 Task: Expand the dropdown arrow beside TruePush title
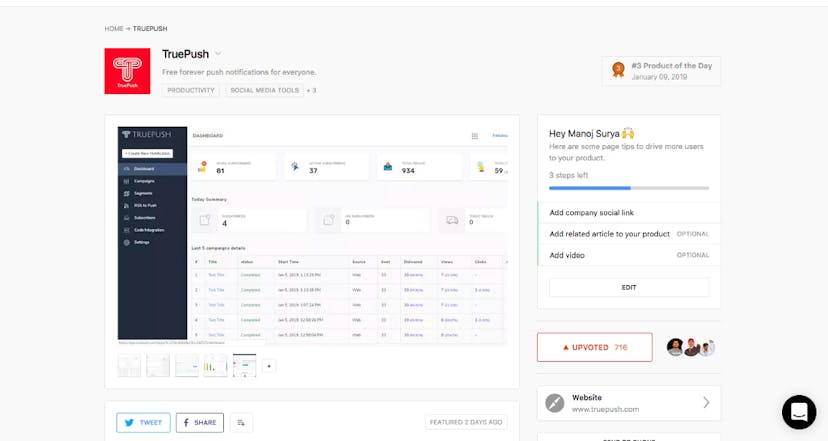[218, 54]
